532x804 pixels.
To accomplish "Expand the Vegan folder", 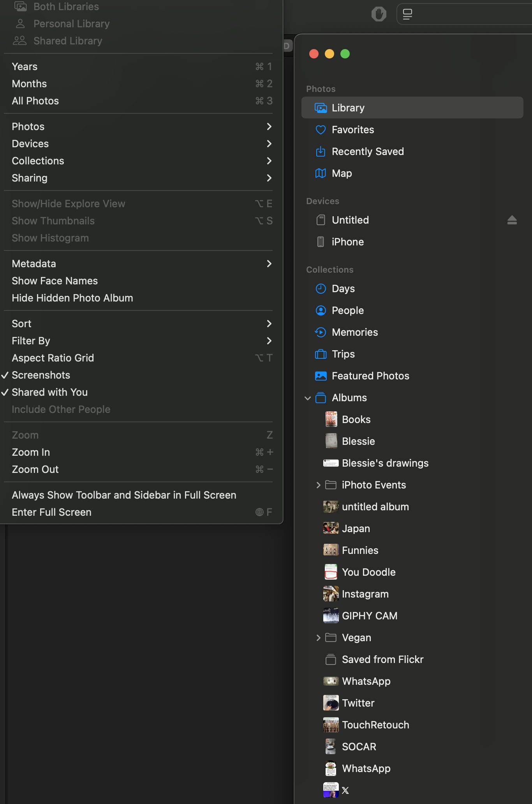I will [x=318, y=638].
